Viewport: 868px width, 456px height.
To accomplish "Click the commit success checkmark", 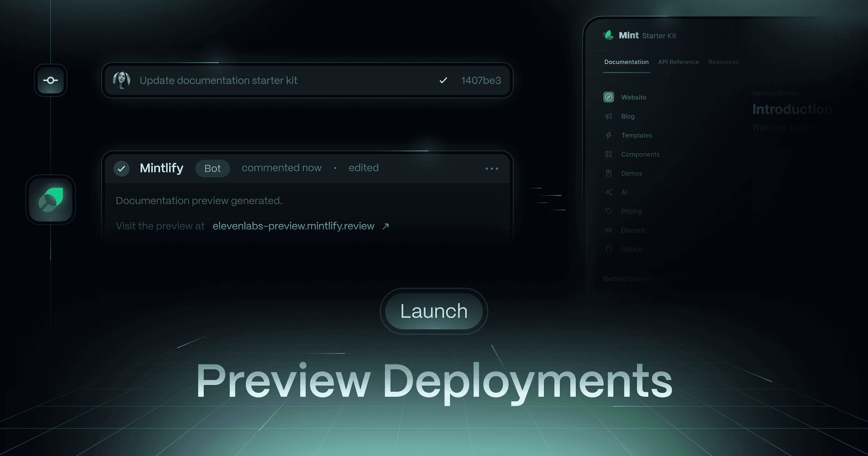I will pos(443,81).
